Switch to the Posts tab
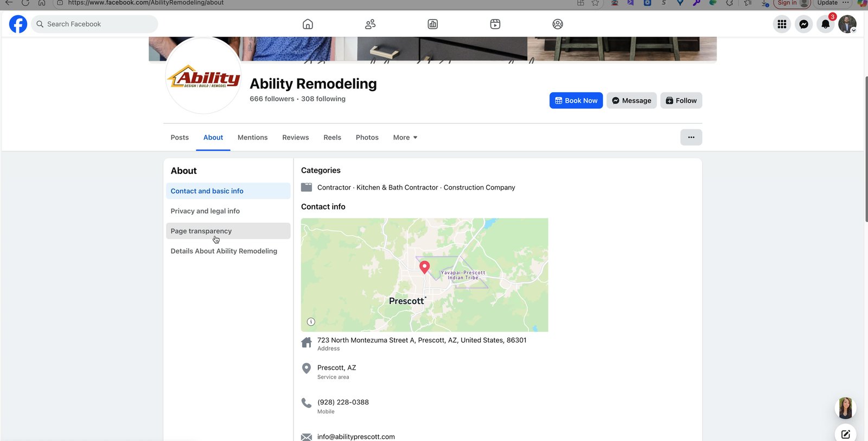 click(x=180, y=137)
